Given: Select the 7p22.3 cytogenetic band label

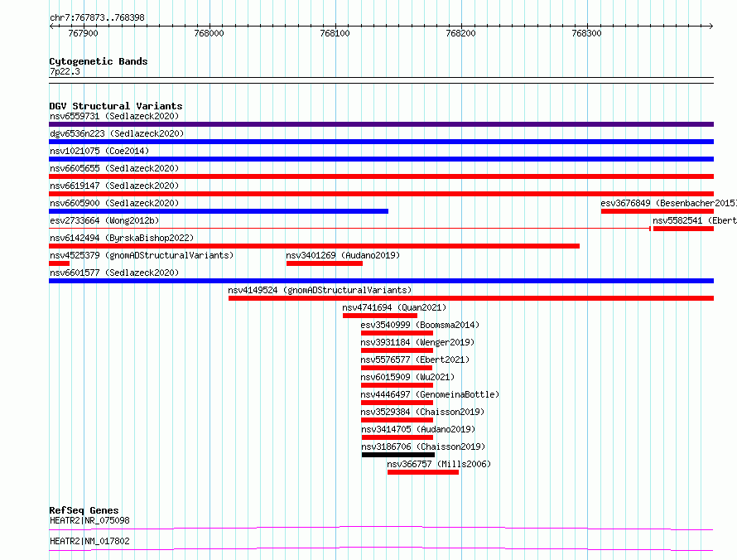Looking at the screenshot, I should click(65, 71).
